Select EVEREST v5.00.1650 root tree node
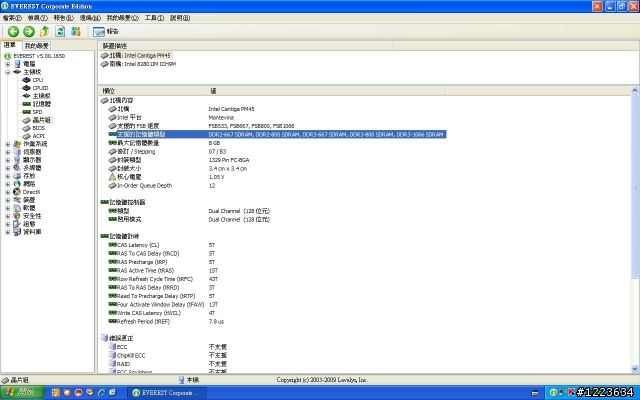The image size is (640, 400). click(39, 56)
